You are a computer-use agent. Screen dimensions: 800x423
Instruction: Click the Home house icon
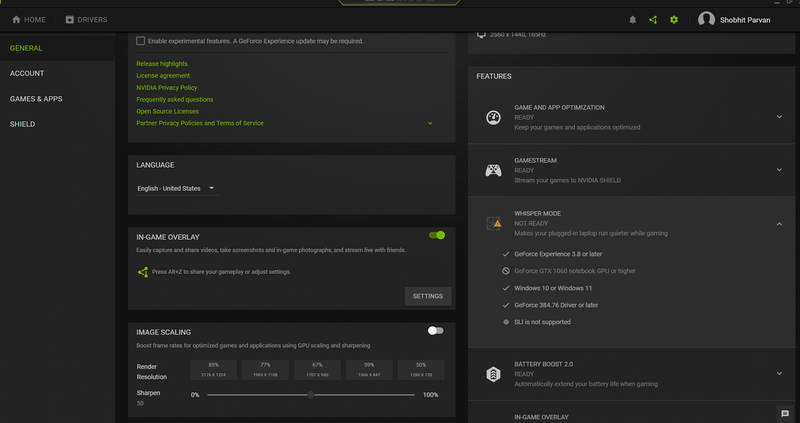[16, 19]
